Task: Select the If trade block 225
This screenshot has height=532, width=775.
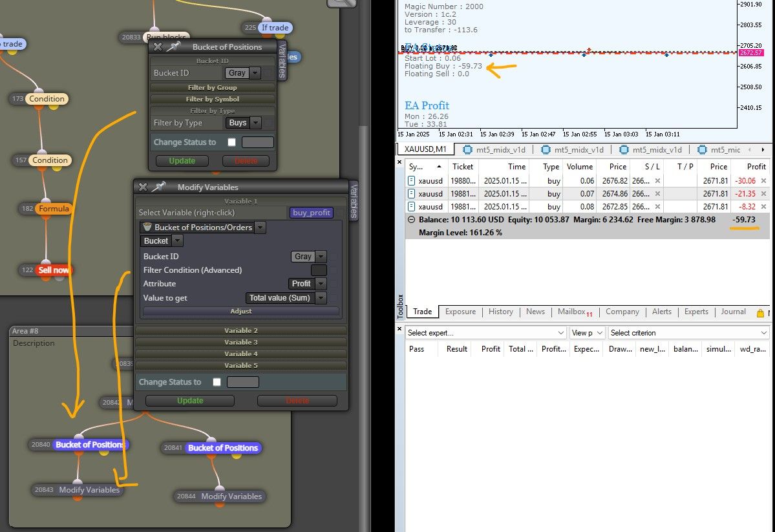Action: tap(275, 28)
